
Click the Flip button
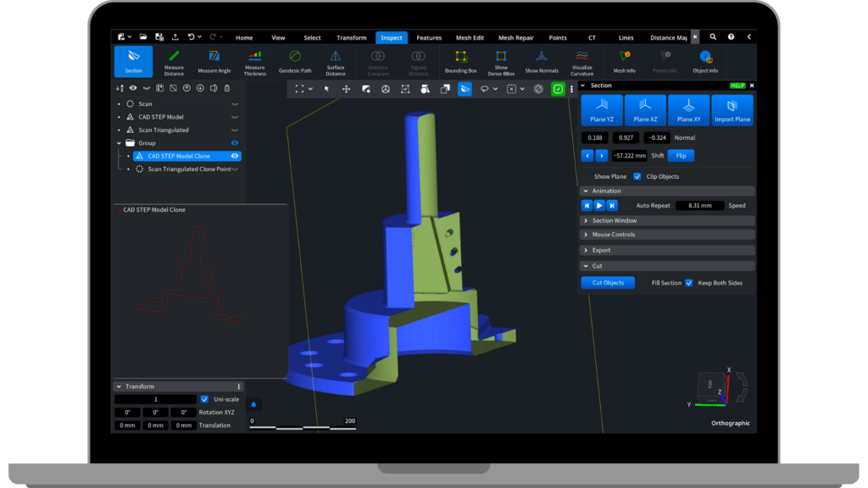pos(680,156)
